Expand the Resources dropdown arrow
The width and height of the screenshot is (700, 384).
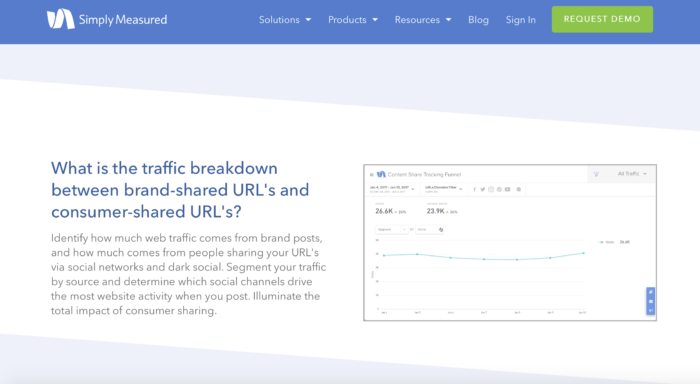(448, 20)
